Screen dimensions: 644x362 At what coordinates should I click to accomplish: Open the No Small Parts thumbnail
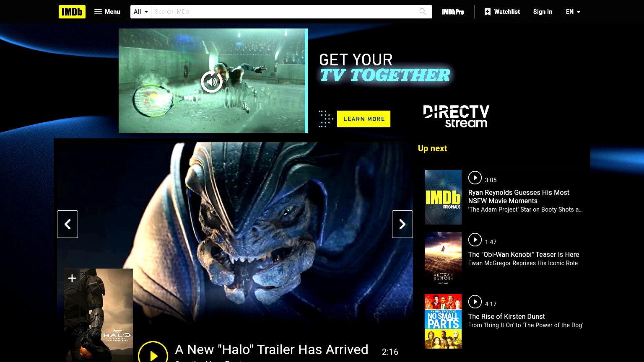pos(443,321)
